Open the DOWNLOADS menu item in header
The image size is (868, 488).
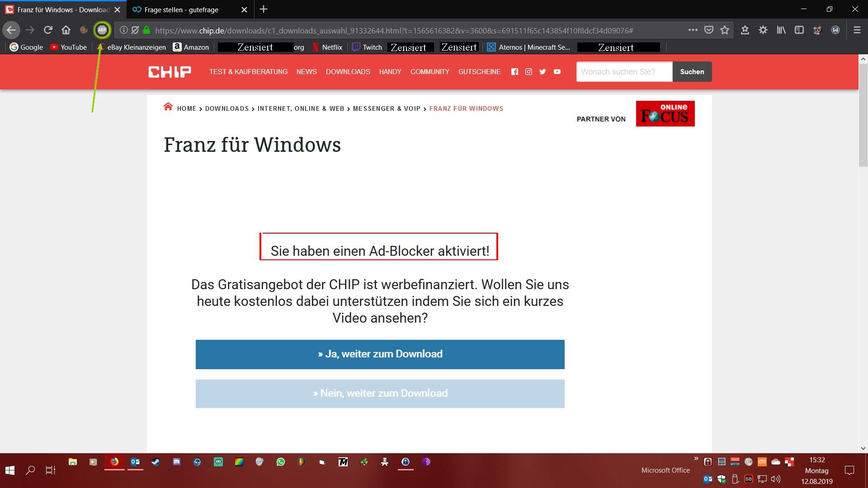click(348, 72)
